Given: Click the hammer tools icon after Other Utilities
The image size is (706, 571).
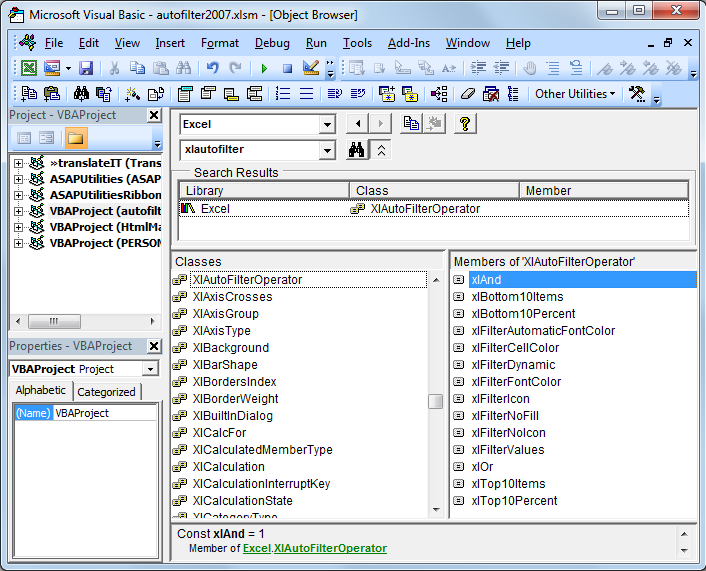Looking at the screenshot, I should click(637, 94).
